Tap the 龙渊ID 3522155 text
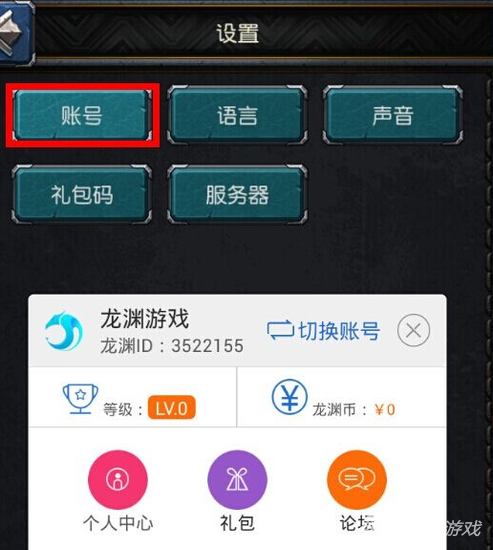 (172, 346)
